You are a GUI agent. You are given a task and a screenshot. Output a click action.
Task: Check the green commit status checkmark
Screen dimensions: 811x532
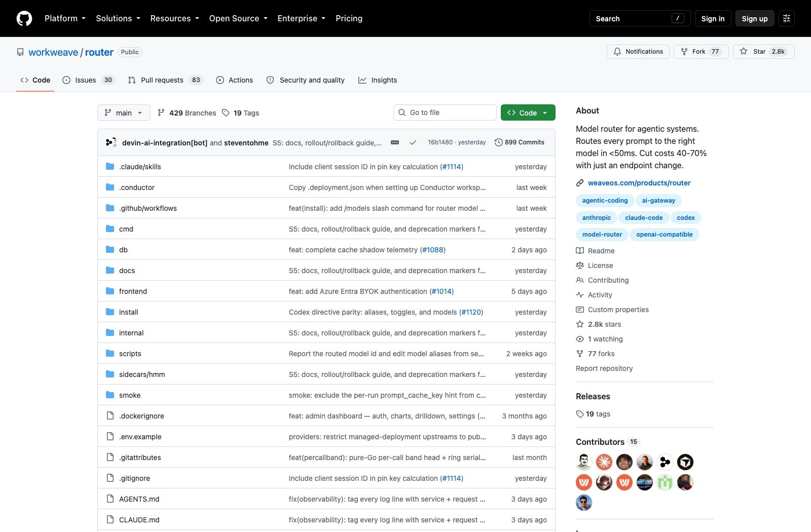[413, 142]
